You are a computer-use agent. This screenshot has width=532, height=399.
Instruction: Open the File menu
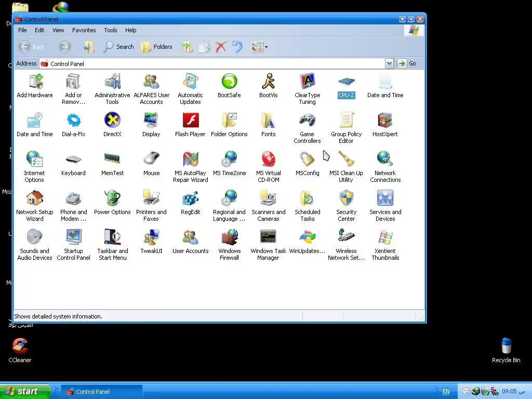coord(22,30)
